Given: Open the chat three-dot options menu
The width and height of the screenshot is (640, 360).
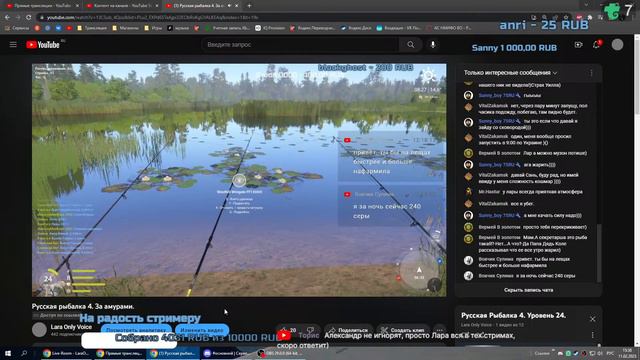Looking at the screenshot, I should (x=591, y=73).
